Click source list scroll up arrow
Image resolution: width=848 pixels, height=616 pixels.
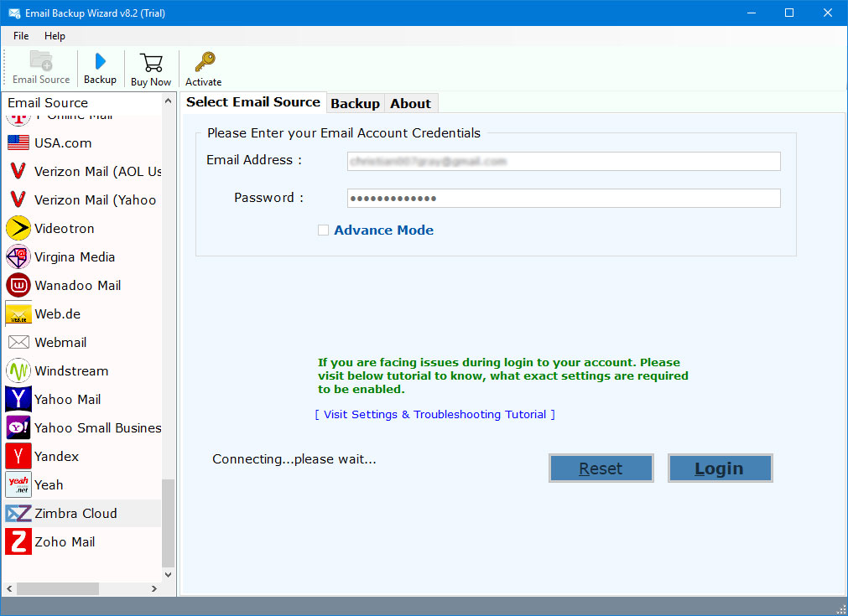point(169,101)
